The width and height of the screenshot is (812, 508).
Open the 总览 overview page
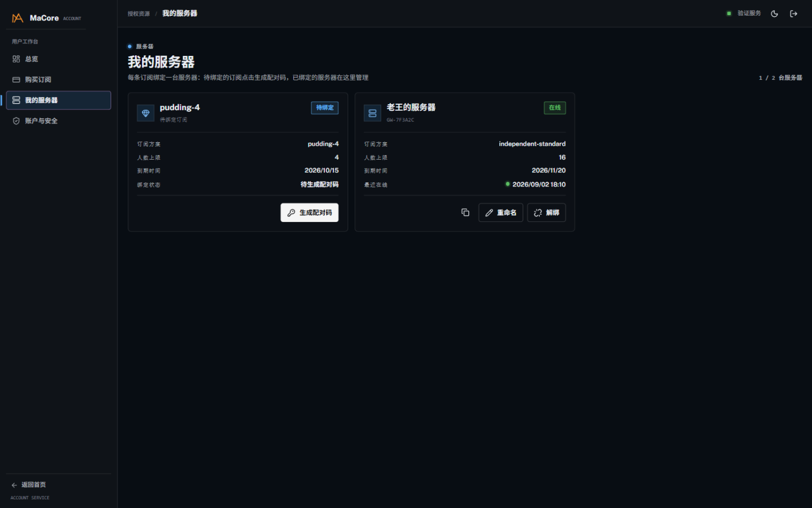[58, 59]
